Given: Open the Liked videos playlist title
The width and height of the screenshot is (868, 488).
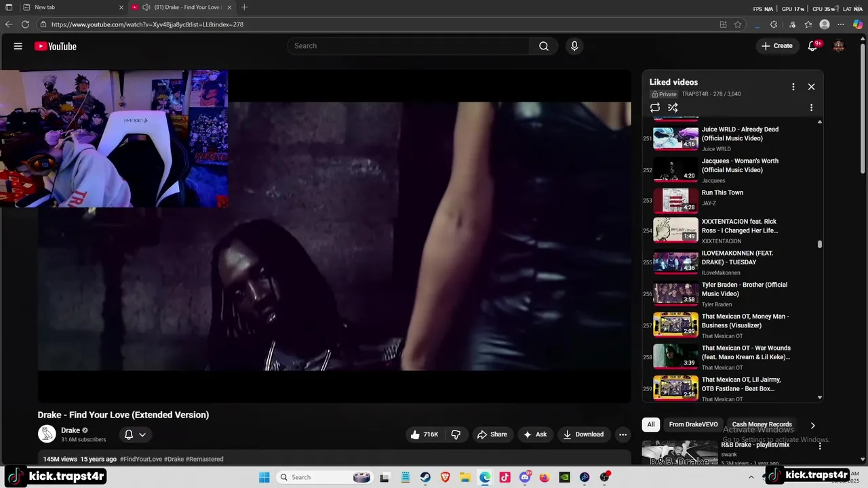Looking at the screenshot, I should (673, 82).
